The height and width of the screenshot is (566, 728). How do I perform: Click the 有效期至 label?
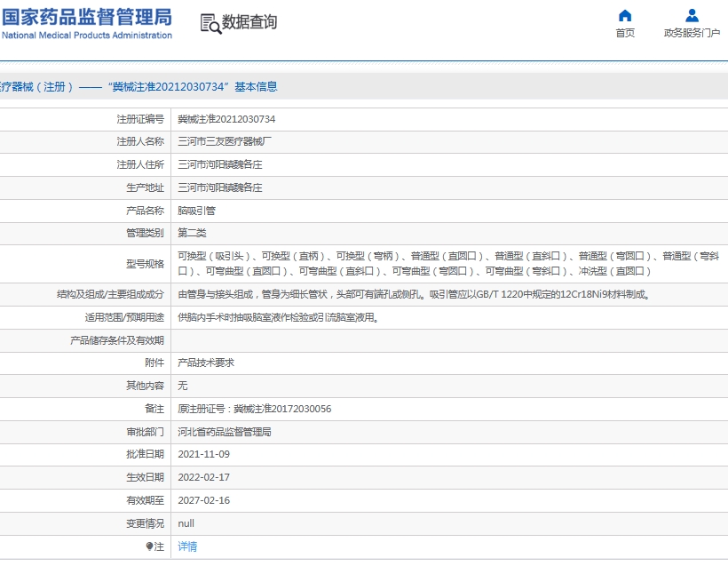pos(145,501)
